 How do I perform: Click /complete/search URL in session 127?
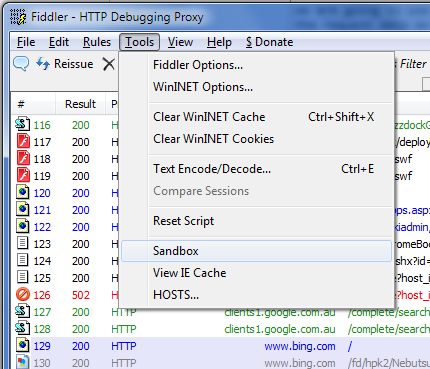(x=389, y=312)
